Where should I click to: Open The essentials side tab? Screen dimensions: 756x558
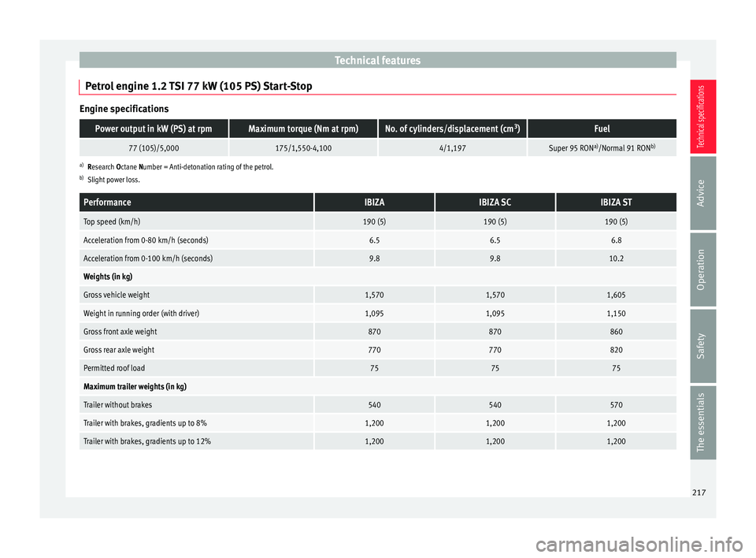point(699,422)
